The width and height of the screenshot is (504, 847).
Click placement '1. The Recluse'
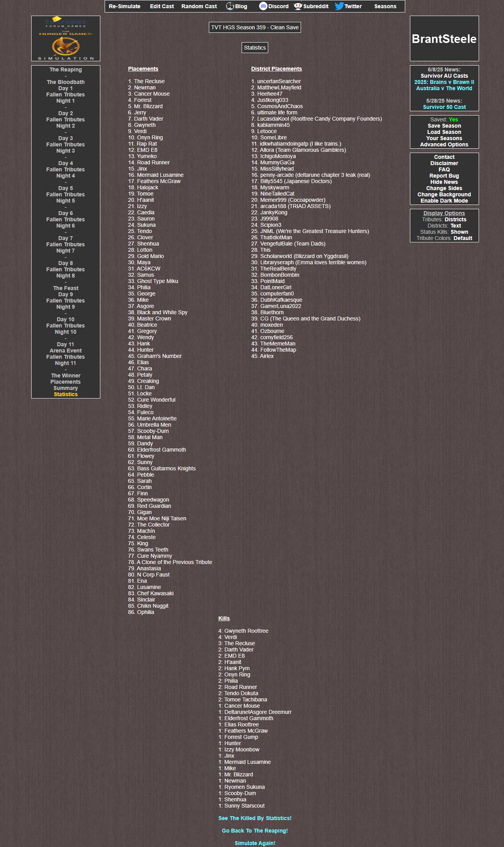(x=146, y=81)
